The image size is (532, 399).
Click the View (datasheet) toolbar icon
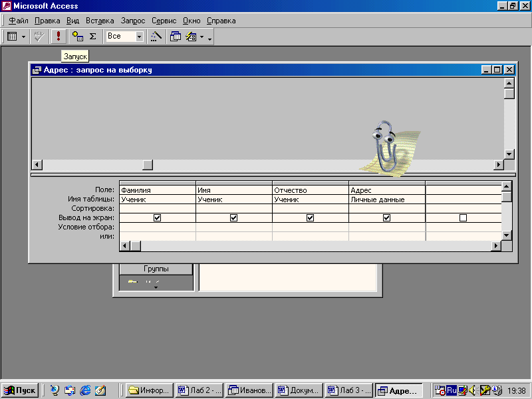12,37
